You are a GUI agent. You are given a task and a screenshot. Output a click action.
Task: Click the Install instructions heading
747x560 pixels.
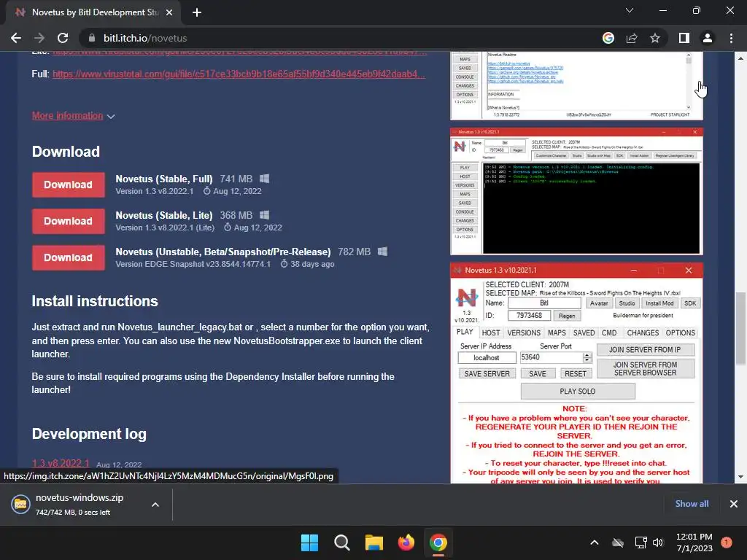(x=95, y=301)
